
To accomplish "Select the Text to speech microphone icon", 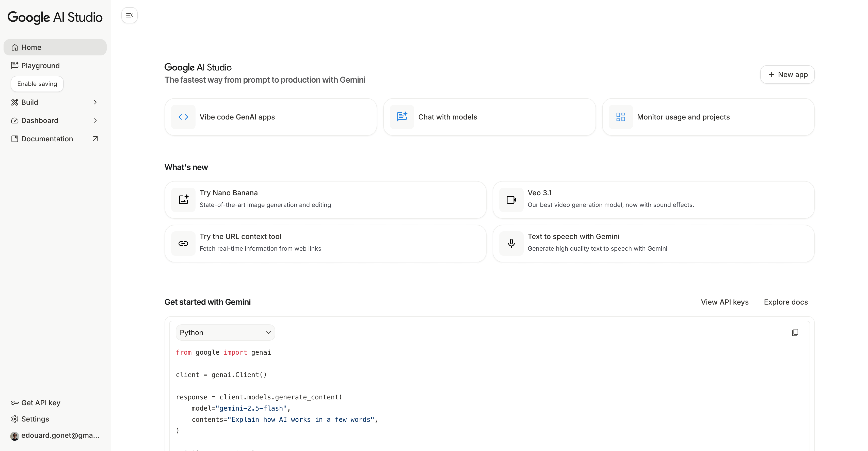I will [511, 243].
